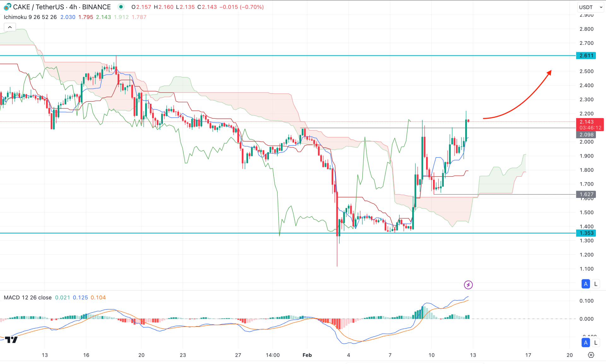Screen dimensions: 606x364
Task: Collapse the indicator legend with the chevron
Action: [x=10, y=27]
